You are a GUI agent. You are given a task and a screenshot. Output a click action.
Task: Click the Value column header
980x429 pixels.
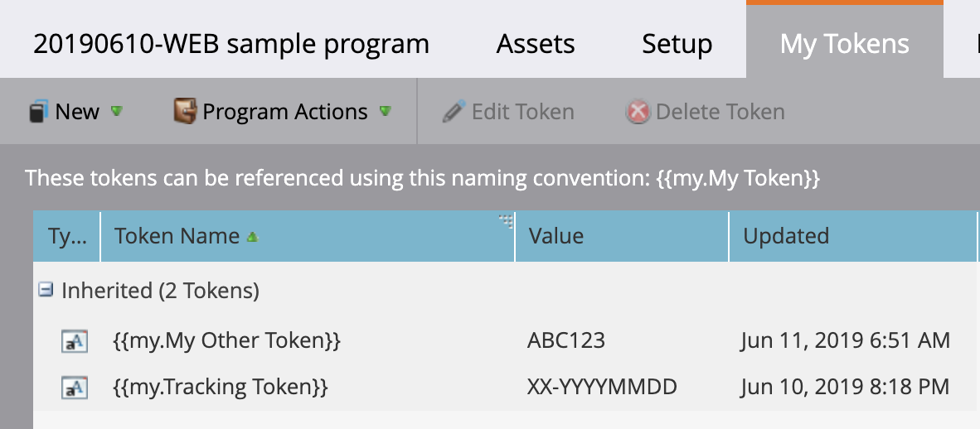(555, 236)
